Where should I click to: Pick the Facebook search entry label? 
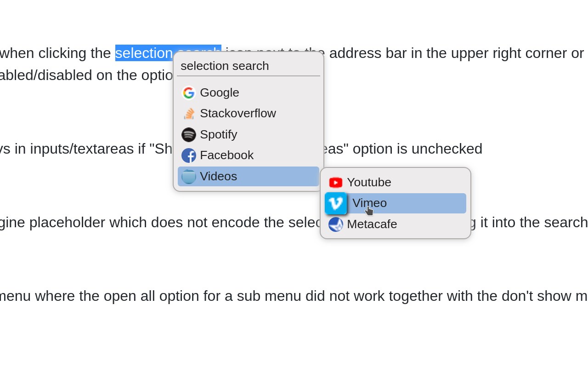226,155
